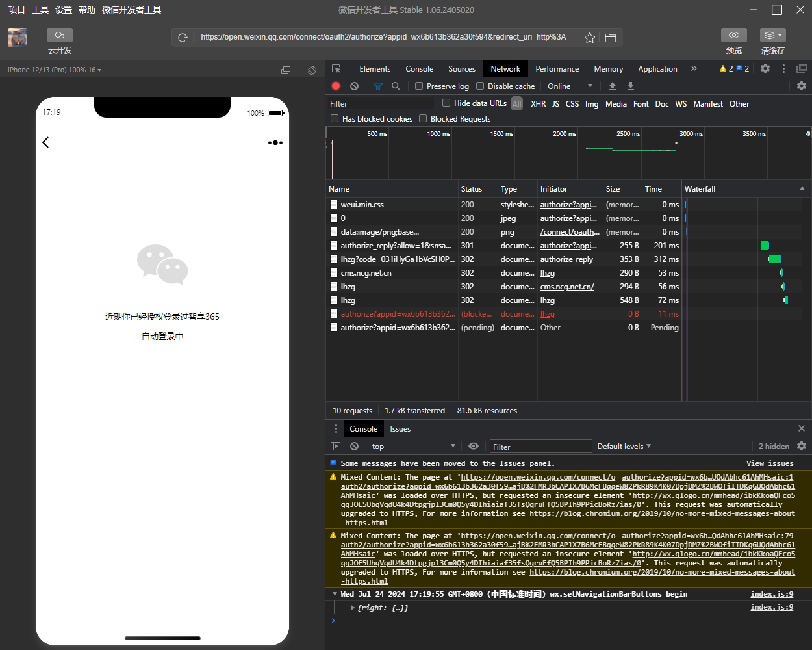The image size is (812, 650).
Task: Toggle the console live expression eye icon
Action: pyautogui.click(x=474, y=446)
